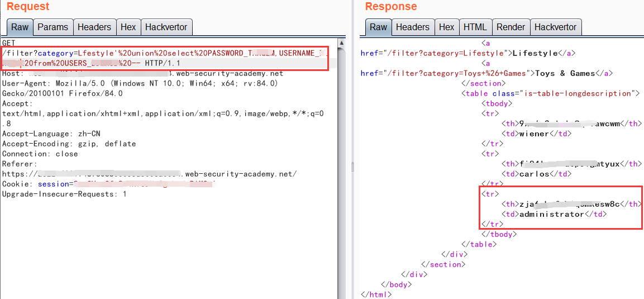Switch to the Response Raw tab
Screen dimensions: 644x299
pos(378,27)
